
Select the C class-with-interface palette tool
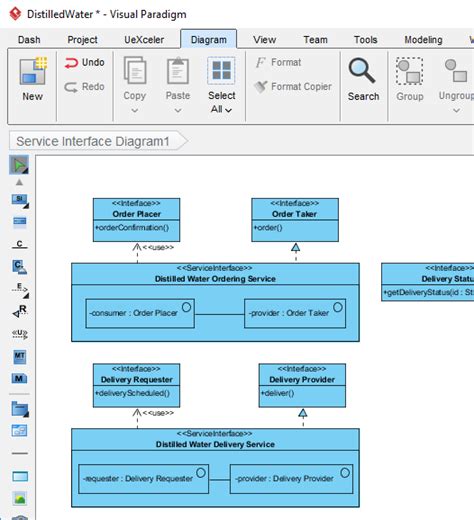[x=19, y=267]
